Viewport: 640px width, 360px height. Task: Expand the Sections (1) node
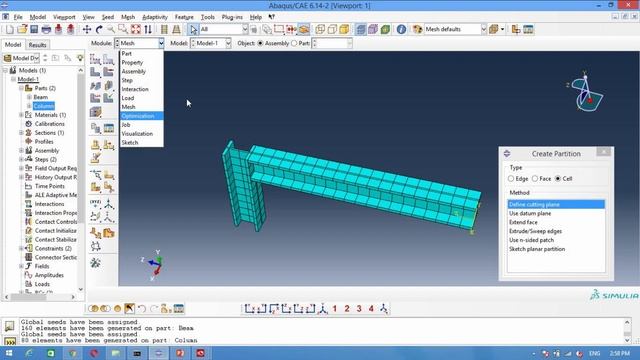tap(21, 133)
